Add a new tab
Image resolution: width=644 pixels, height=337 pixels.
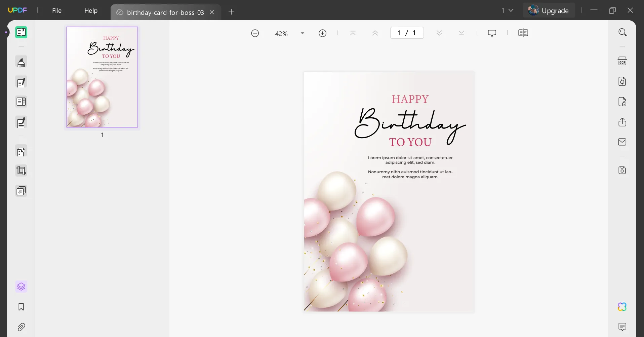(231, 12)
